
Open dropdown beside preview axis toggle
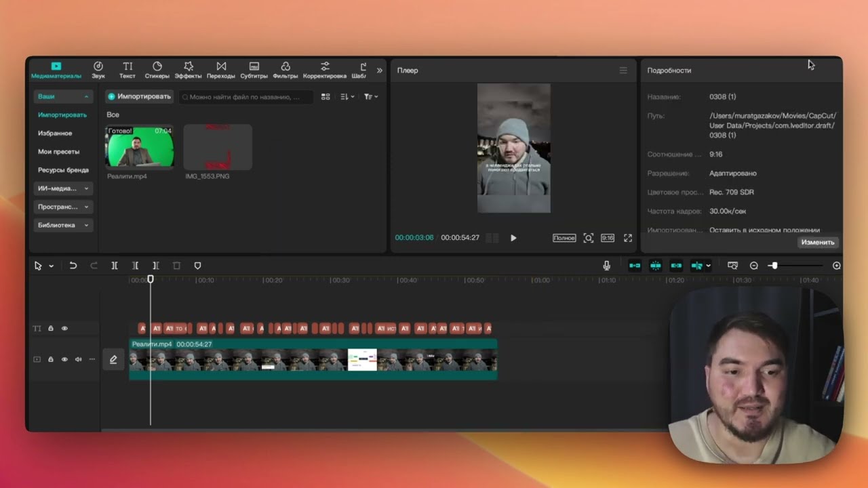pos(708,266)
